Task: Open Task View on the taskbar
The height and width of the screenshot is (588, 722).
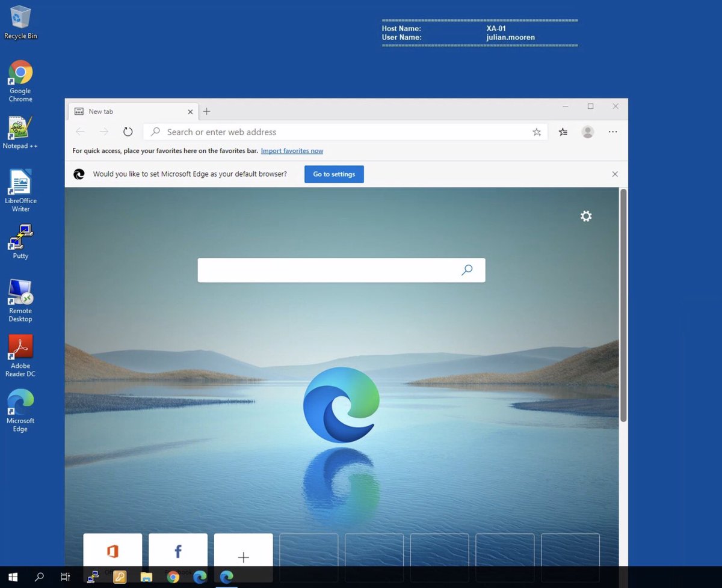Action: (x=65, y=577)
